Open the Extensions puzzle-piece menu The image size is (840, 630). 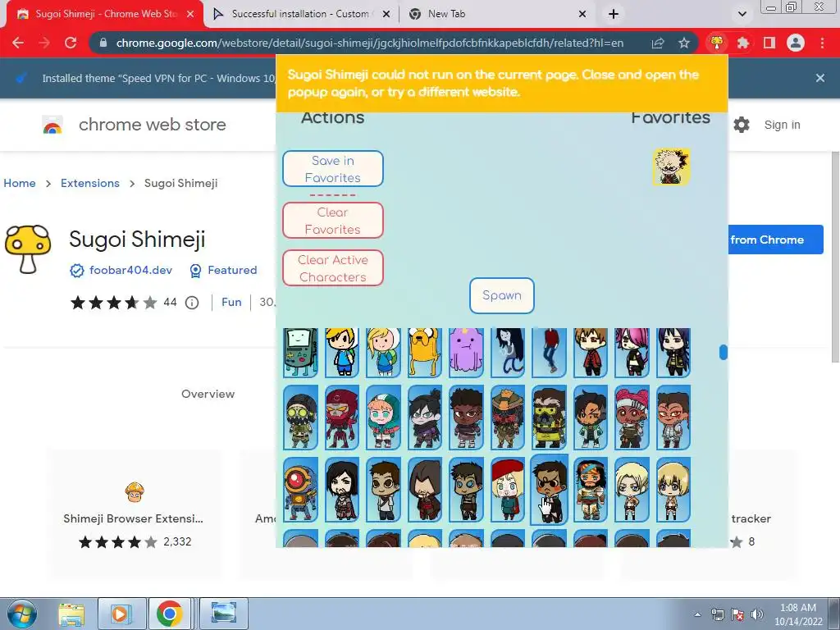743,43
